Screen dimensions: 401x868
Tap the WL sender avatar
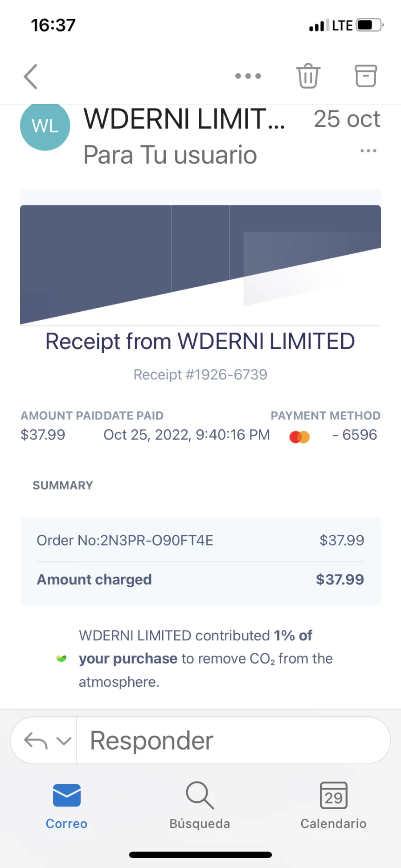pos(45,126)
